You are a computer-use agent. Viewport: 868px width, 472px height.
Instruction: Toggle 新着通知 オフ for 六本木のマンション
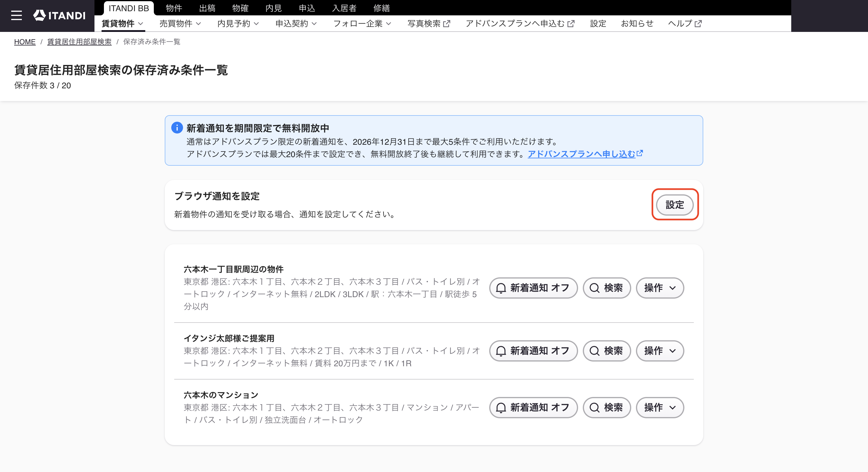[x=533, y=407]
